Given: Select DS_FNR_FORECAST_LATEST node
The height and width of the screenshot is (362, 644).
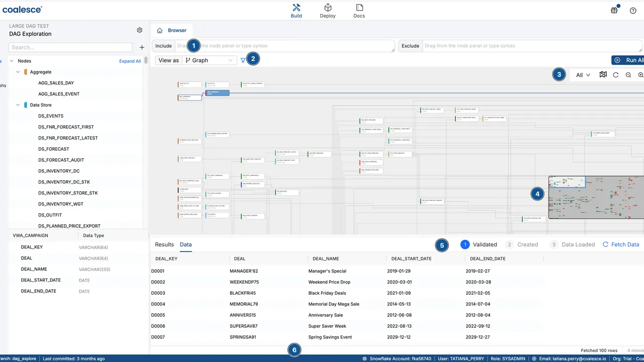Looking at the screenshot, I should pyautogui.click(x=68, y=138).
